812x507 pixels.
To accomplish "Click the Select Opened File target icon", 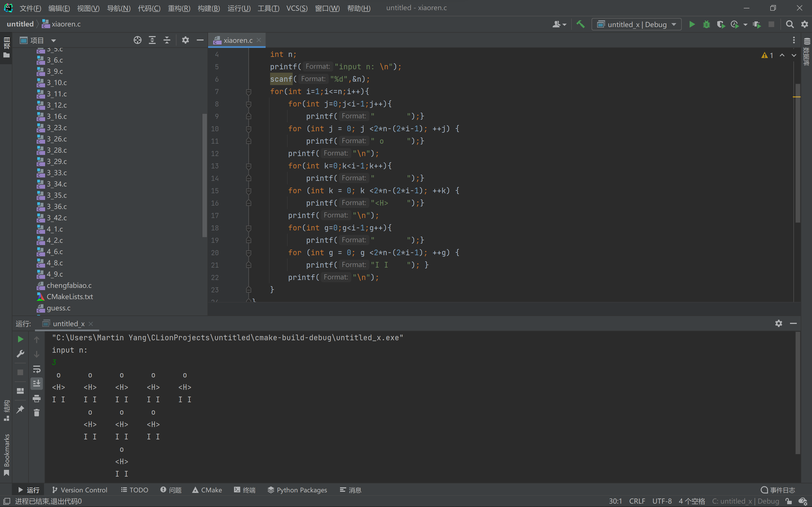I will [x=137, y=40].
